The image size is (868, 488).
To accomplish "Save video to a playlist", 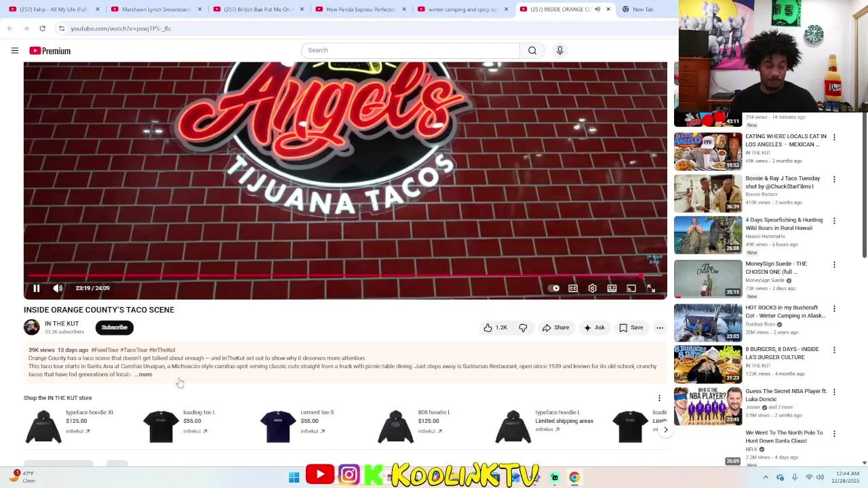I will [x=631, y=327].
